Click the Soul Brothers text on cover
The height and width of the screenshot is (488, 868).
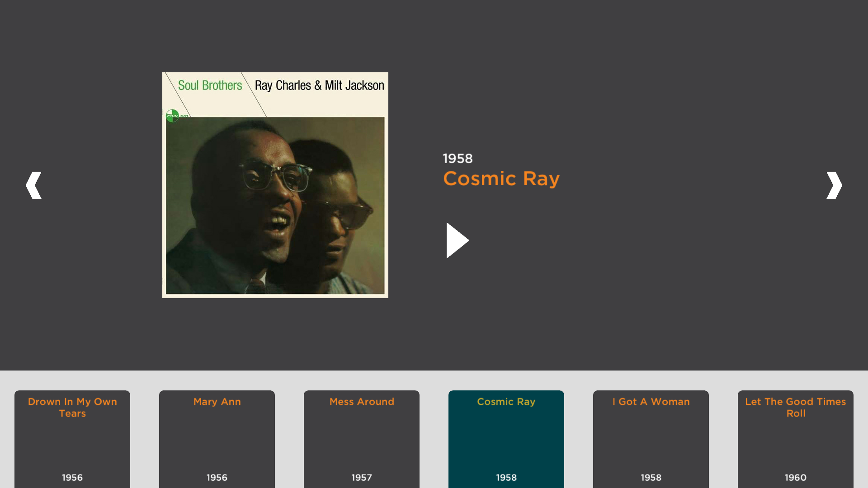pyautogui.click(x=210, y=85)
